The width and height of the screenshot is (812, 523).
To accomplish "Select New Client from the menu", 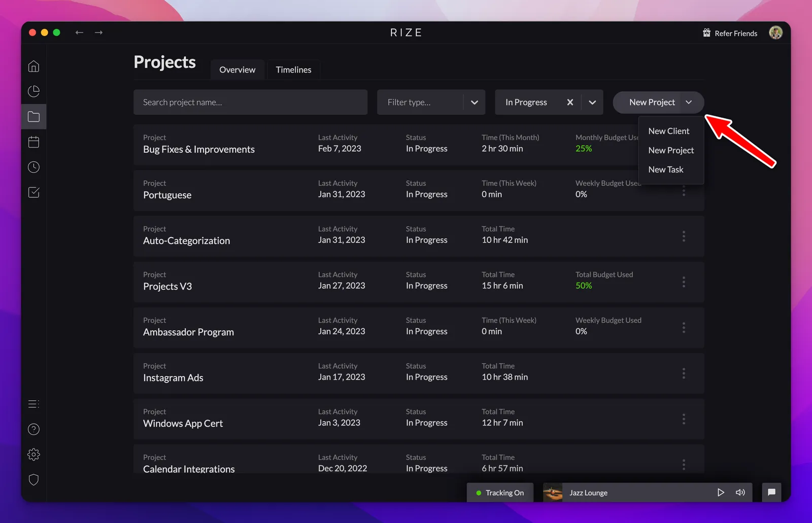I will pyautogui.click(x=669, y=131).
